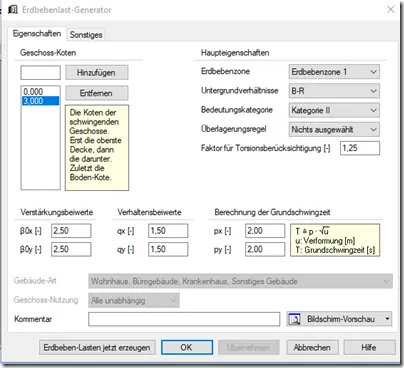Screen dimensions: 404x368
Task: Click the Kommentar text field
Action: pos(184,319)
